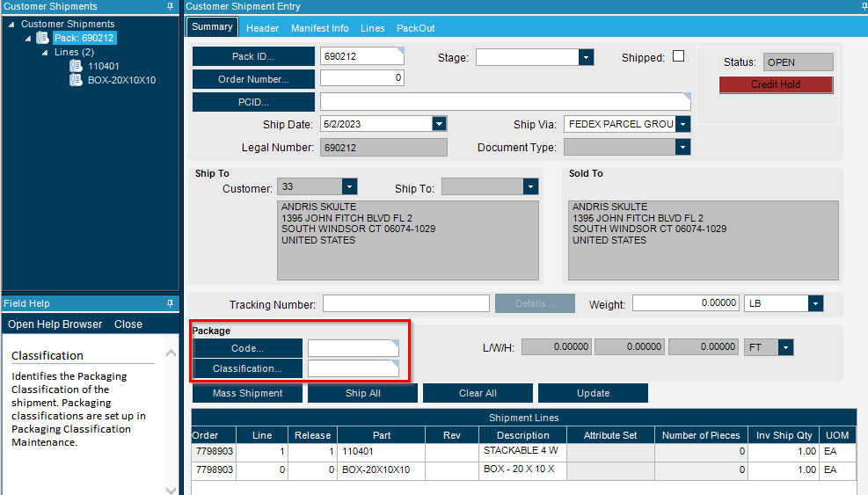Pin the Customer Shipment Entry panel
The image size is (868, 495).
(x=864, y=7)
